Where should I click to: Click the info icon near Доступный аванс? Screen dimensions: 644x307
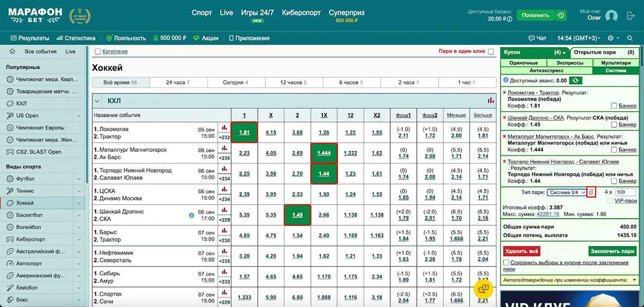[505, 80]
